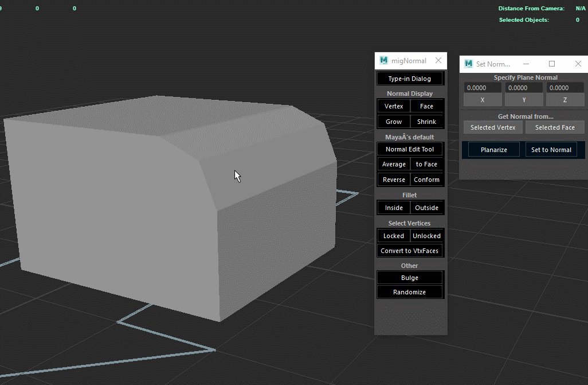Open the Type-in Dialog
The height and width of the screenshot is (385, 588).
pyautogui.click(x=410, y=78)
